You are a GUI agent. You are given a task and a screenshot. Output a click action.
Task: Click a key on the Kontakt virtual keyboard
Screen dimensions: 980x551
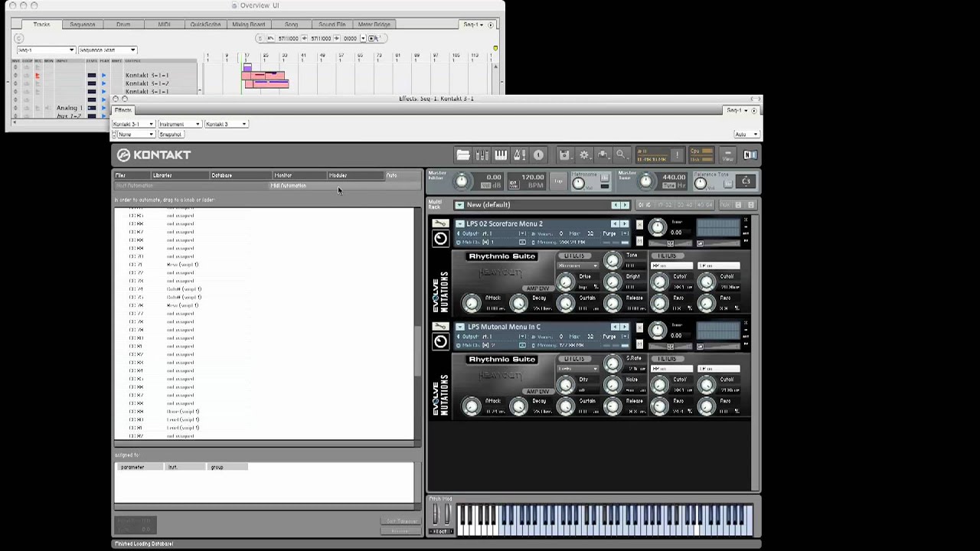click(x=605, y=520)
